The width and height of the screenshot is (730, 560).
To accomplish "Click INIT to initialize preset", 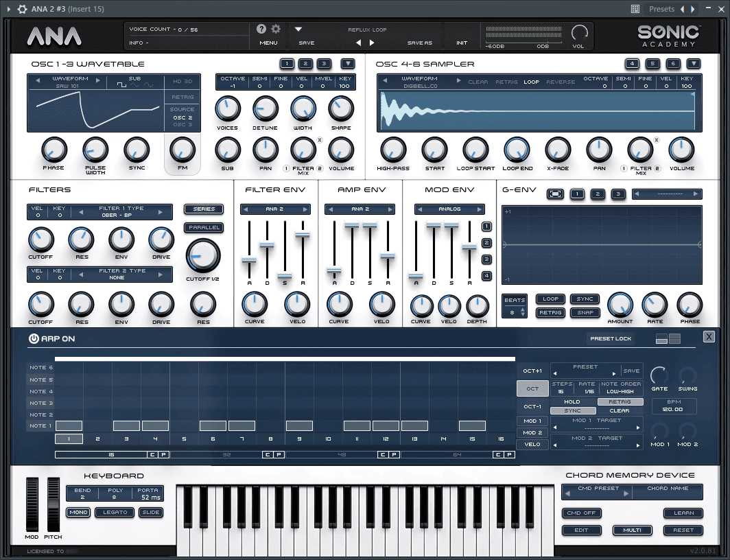I will click(461, 43).
